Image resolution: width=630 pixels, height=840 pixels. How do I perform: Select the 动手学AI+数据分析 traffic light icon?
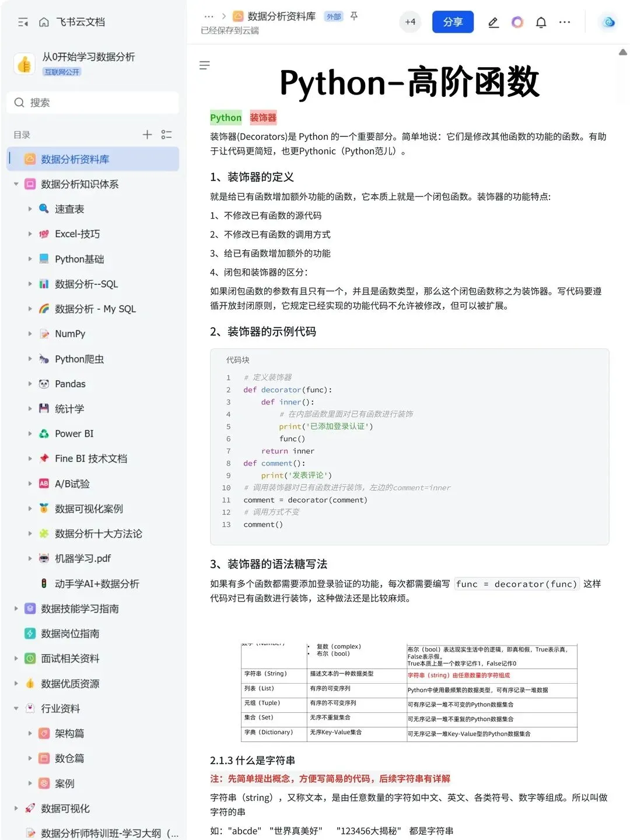[x=44, y=583]
